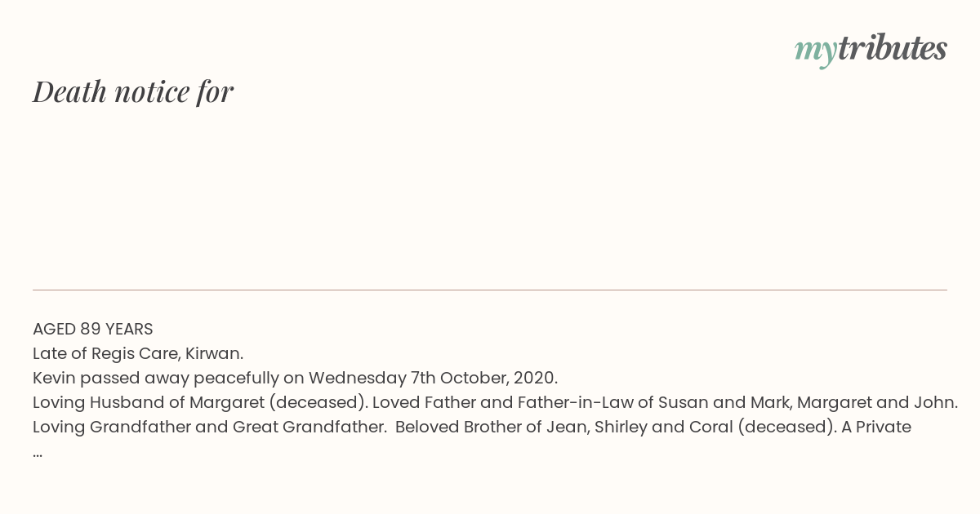
Task: Click the mytributes logo
Action: (871, 50)
